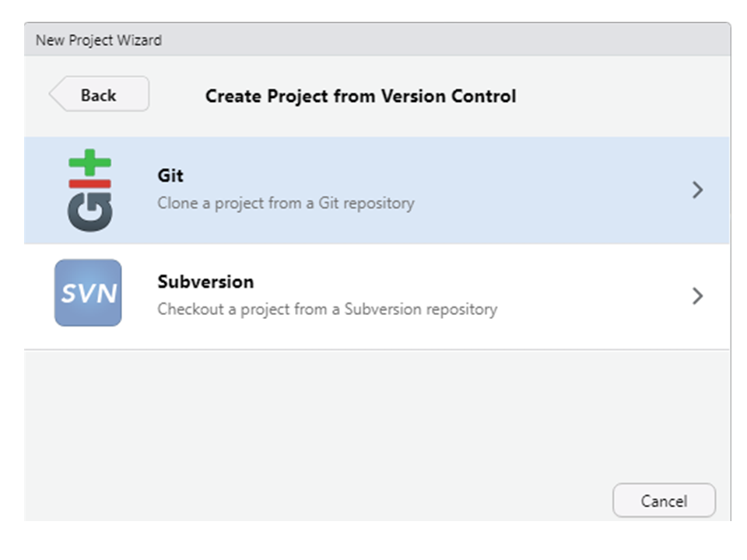
Task: Click the blue SVN icon
Action: (88, 293)
